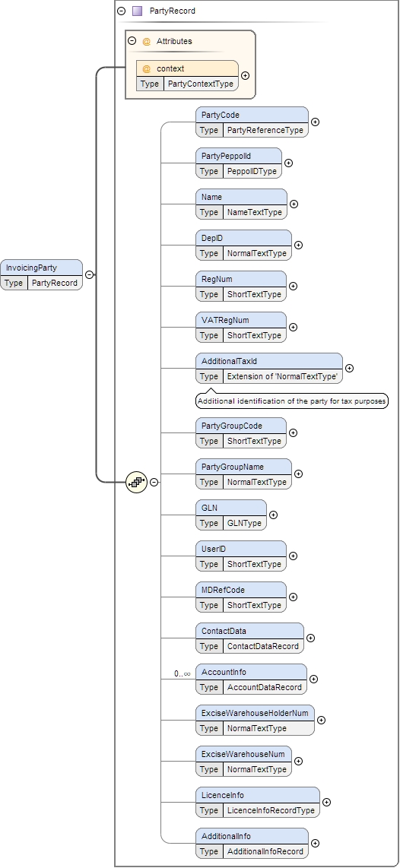Expand the PartyCode element
Viewport: 400px width, 868px height.
[x=315, y=122]
